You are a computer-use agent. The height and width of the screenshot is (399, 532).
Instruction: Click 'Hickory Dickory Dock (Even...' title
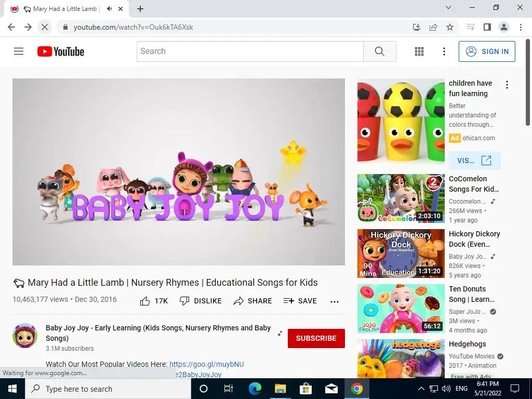[474, 239]
